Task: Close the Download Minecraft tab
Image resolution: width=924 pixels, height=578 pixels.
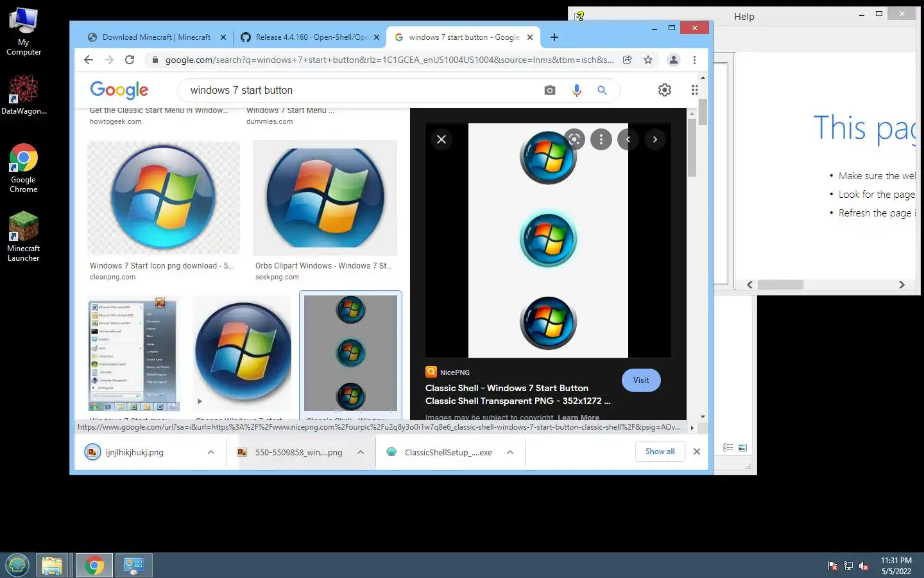Action: coord(223,37)
